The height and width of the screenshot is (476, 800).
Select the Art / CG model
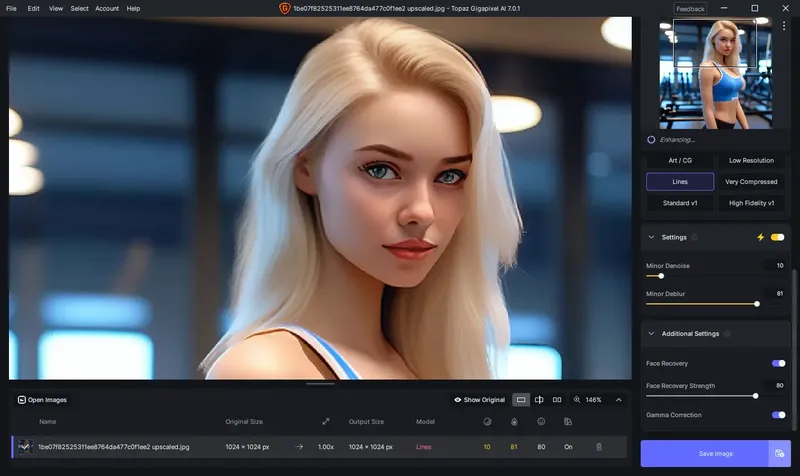coord(680,160)
